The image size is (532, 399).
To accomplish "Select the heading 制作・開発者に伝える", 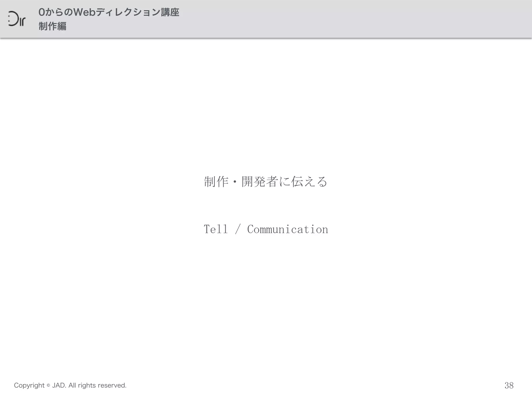I will coord(265,181).
